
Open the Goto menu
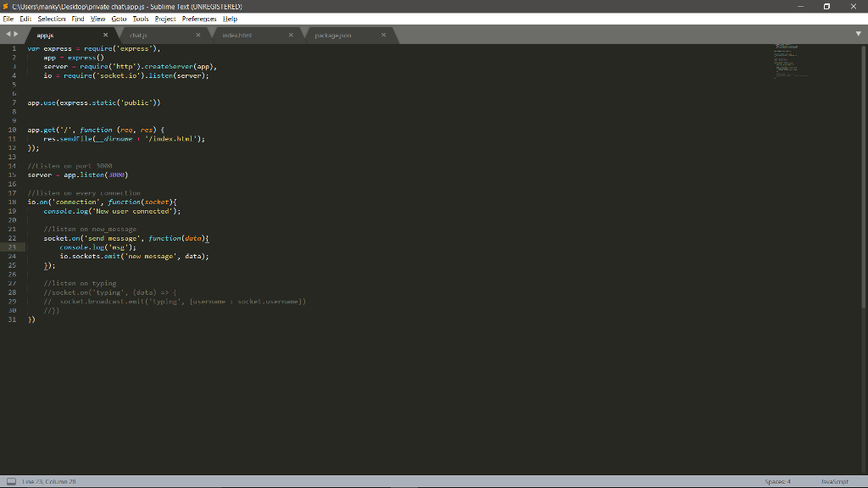[x=119, y=18]
